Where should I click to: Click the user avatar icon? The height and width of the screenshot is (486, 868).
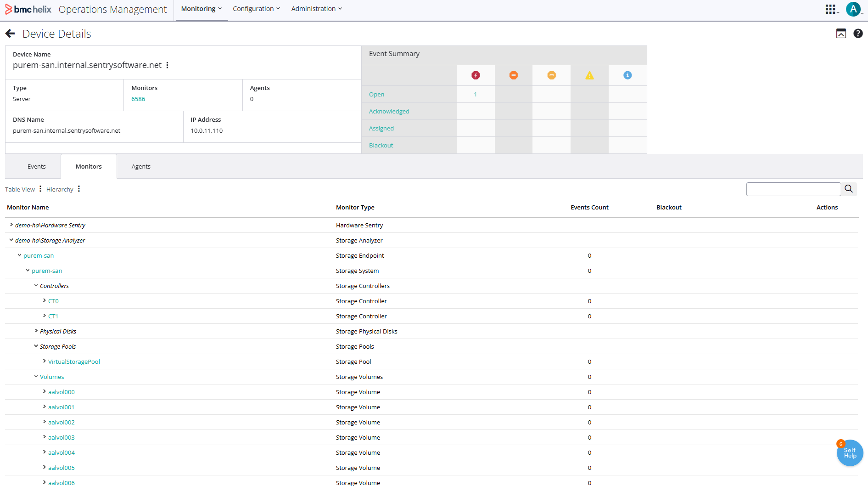[853, 9]
